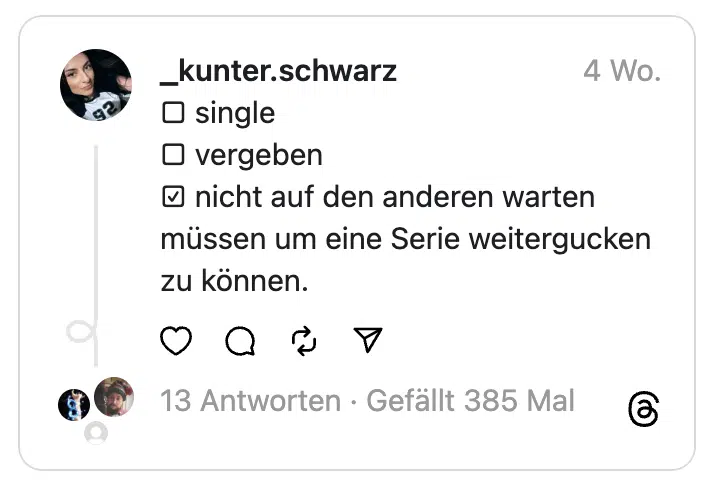
Task: Like the post with the heart icon
Action: [x=176, y=342]
